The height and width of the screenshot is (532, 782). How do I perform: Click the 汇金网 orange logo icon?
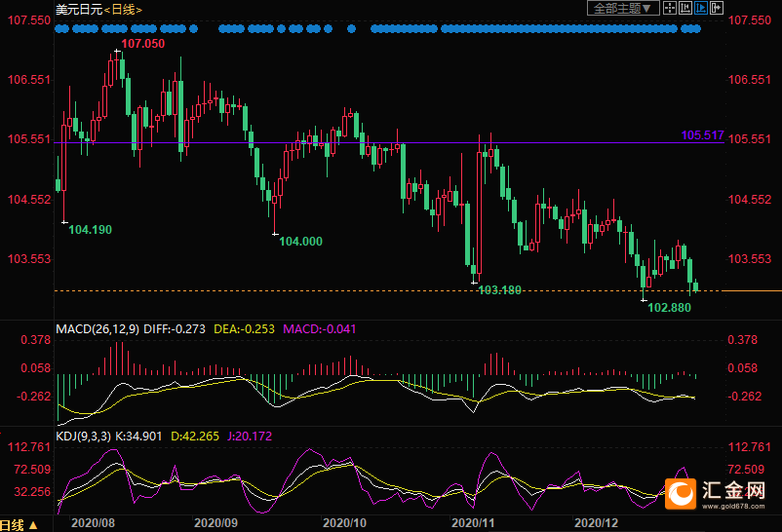(681, 494)
